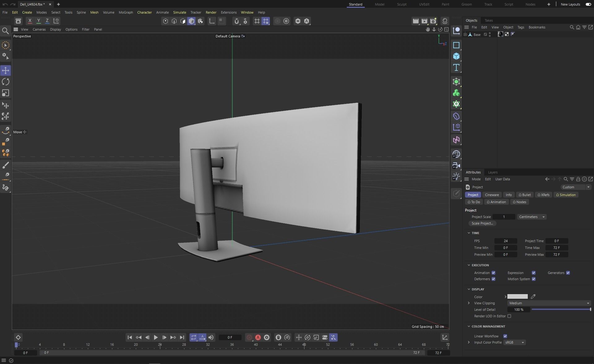This screenshot has height=364, width=594.
Task: Add a Text spline object
Action: tap(456, 67)
